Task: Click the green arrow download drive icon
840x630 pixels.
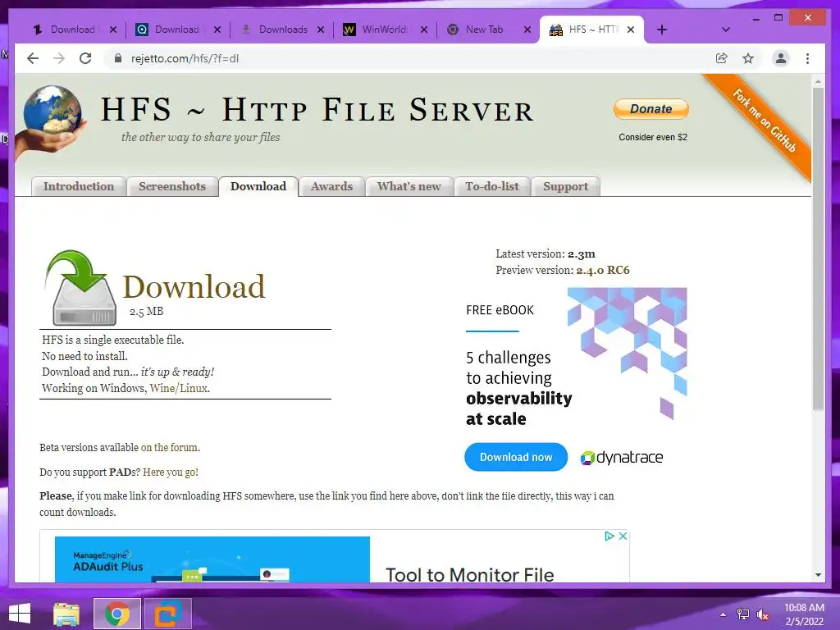Action: pyautogui.click(x=81, y=288)
